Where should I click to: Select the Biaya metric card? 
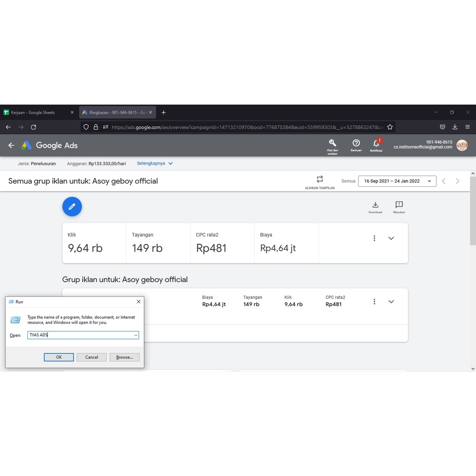coord(286,243)
